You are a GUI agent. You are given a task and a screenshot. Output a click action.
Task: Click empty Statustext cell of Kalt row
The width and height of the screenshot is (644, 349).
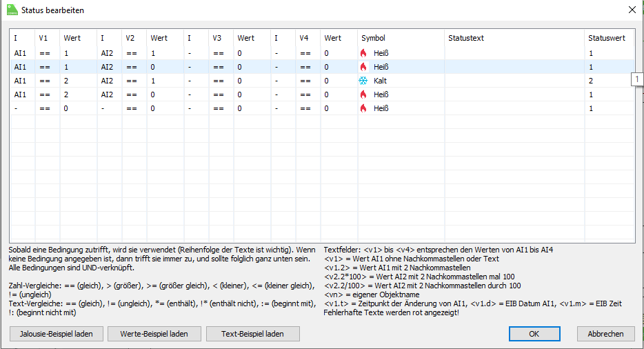click(514, 81)
